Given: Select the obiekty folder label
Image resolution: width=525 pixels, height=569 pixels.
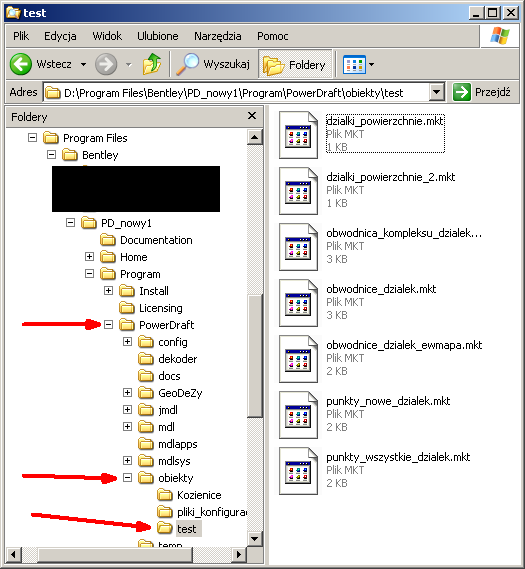Looking at the screenshot, I should point(176,478).
